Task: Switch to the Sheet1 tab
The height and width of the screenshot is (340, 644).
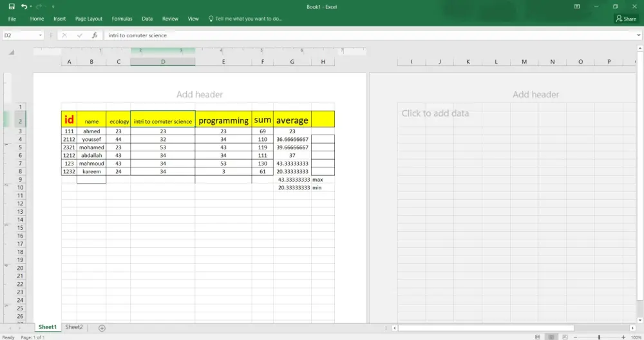Action: coord(47,327)
